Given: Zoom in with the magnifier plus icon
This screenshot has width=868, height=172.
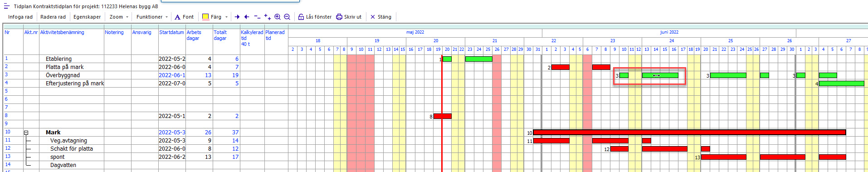Looking at the screenshot, I should tap(278, 17).
